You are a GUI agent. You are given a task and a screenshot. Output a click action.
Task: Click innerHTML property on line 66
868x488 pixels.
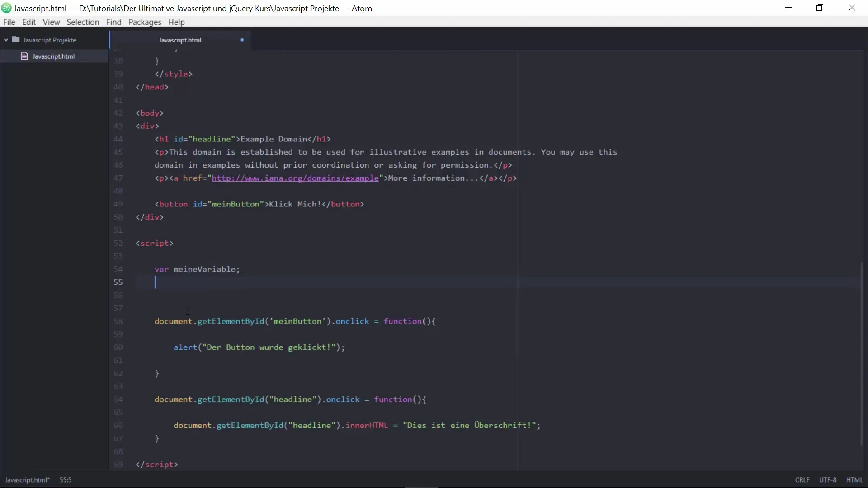(367, 426)
